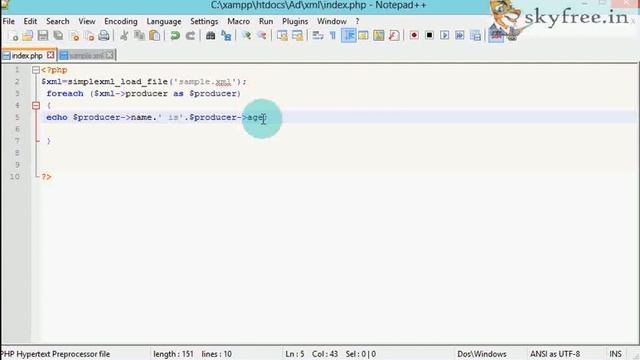Toggle word wrap in the toolbar
This screenshot has width=640, height=360.
pyautogui.click(x=318, y=36)
